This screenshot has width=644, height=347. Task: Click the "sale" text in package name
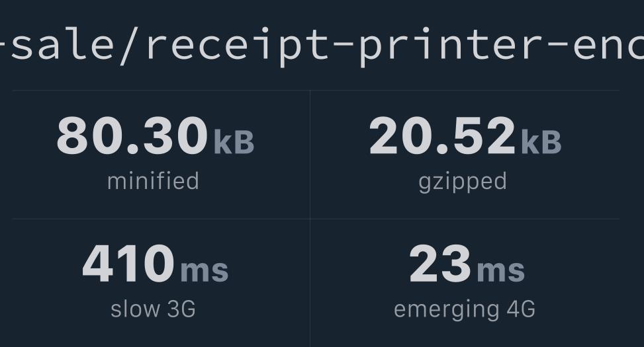tap(62, 44)
